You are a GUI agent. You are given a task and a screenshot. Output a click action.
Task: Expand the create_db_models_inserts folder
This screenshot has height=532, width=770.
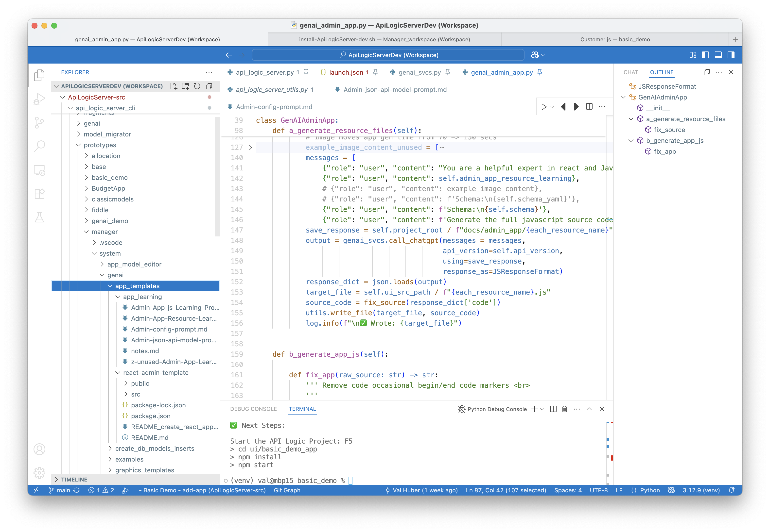point(110,449)
